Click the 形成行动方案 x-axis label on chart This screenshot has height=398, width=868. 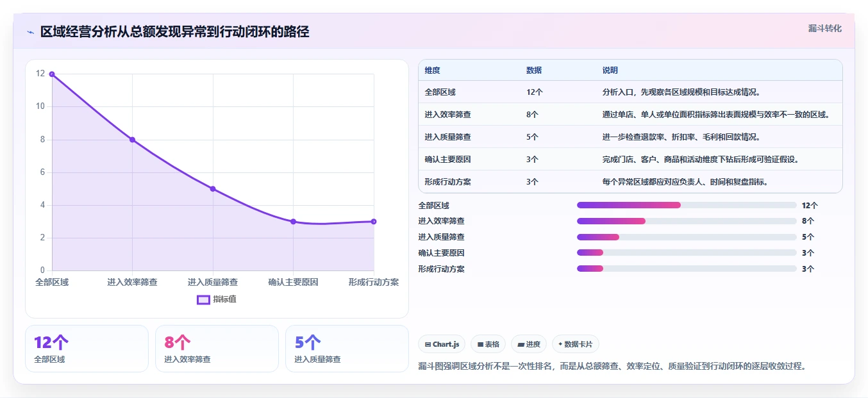(374, 282)
